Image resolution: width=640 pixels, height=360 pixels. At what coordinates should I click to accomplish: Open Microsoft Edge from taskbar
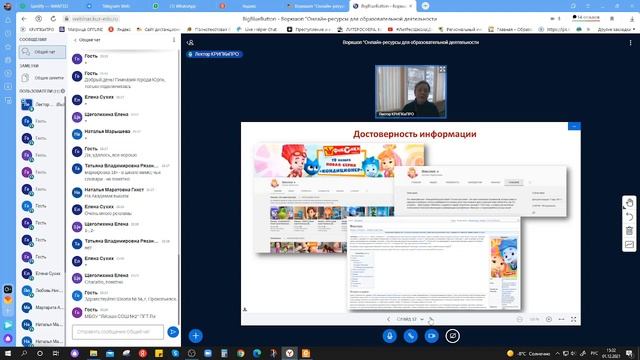point(257,353)
